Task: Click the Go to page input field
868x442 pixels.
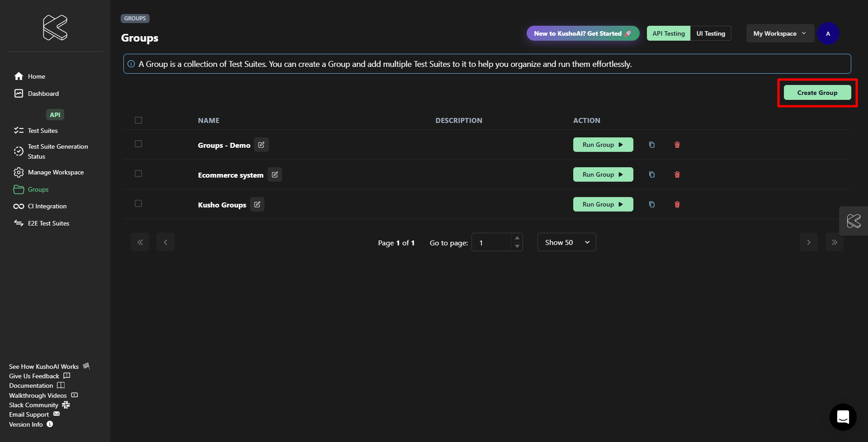Action: pos(492,243)
